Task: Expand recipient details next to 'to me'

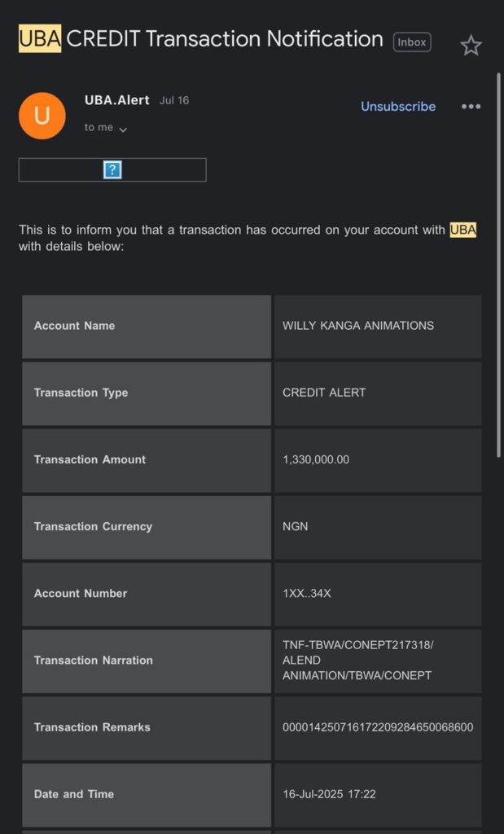Action: click(123, 129)
